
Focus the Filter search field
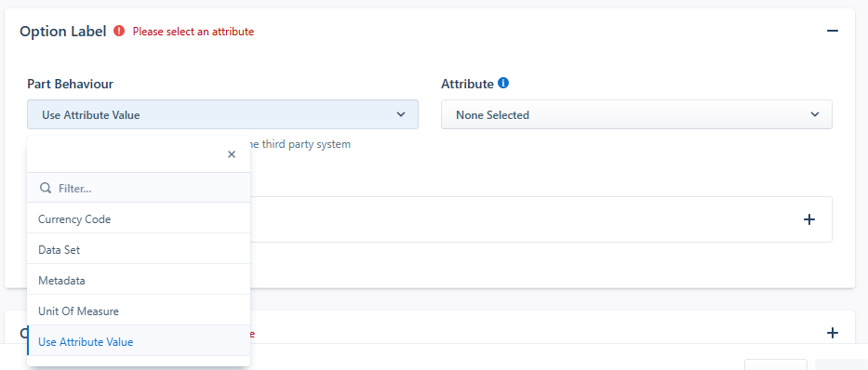click(139, 188)
